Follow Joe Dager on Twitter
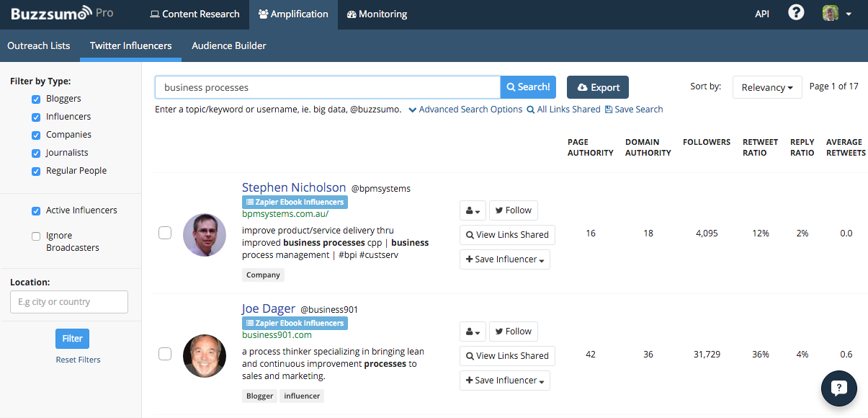Viewport: 868px width, 418px height. pos(513,332)
